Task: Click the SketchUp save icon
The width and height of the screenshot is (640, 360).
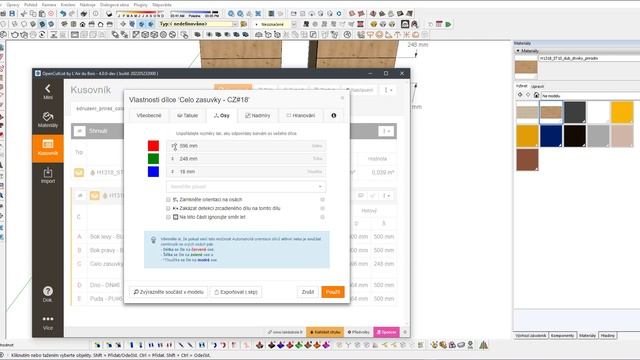Action: tap(12, 13)
